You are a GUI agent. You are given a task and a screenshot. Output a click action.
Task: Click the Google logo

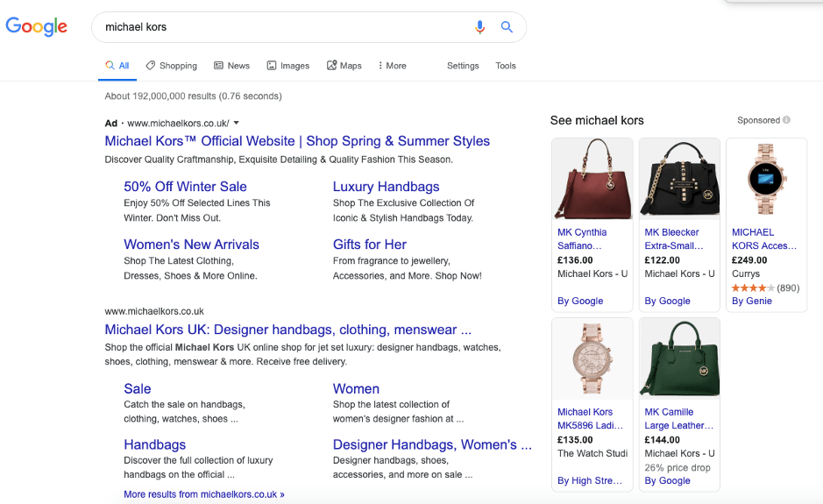[36, 26]
